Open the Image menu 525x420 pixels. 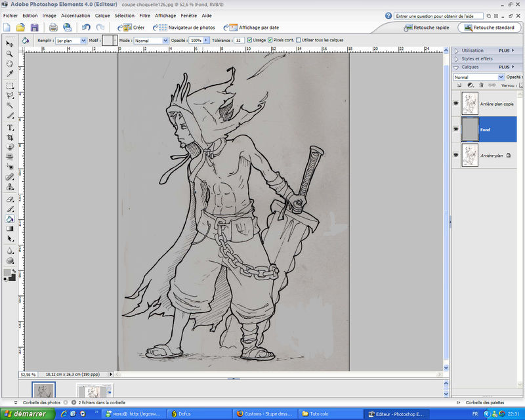[x=49, y=16]
